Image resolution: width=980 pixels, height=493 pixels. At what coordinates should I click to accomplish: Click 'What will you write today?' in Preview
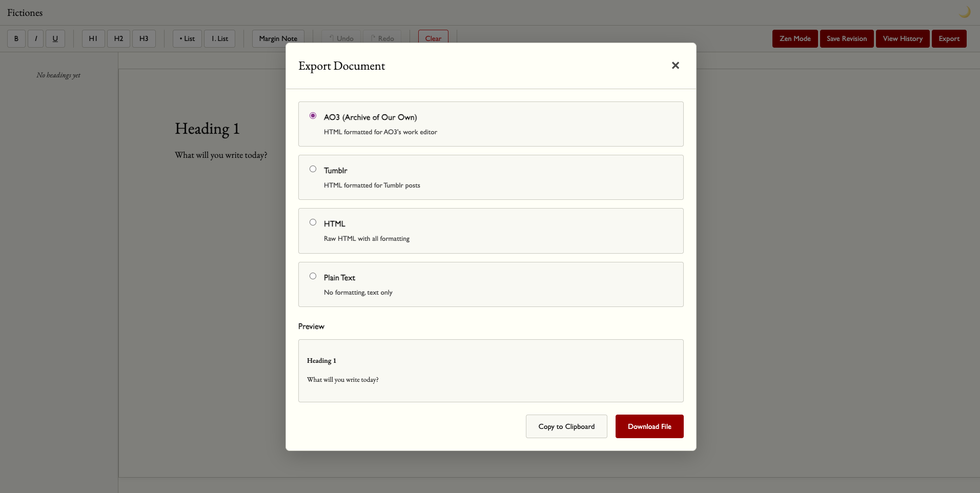point(343,380)
